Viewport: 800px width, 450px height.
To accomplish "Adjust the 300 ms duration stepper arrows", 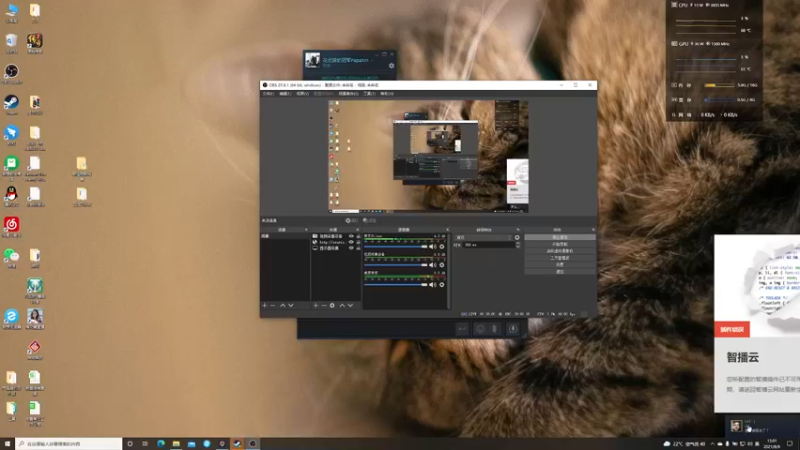I will click(518, 245).
